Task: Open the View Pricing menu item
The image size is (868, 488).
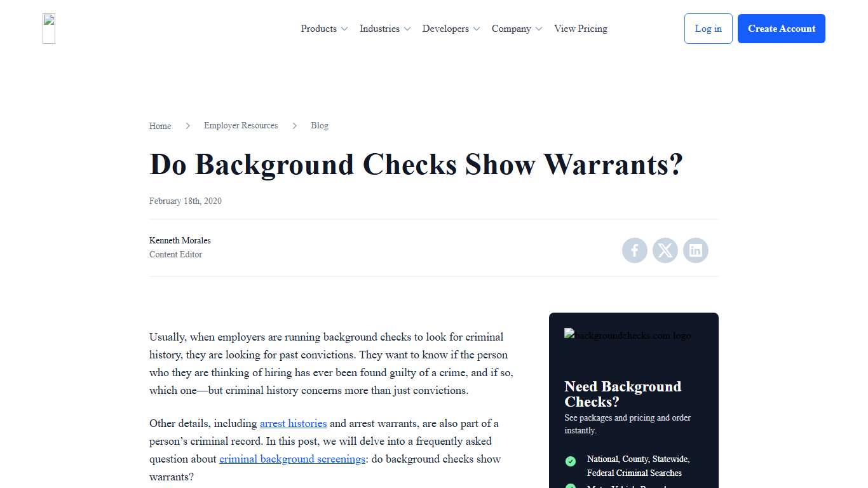Action: tap(580, 29)
